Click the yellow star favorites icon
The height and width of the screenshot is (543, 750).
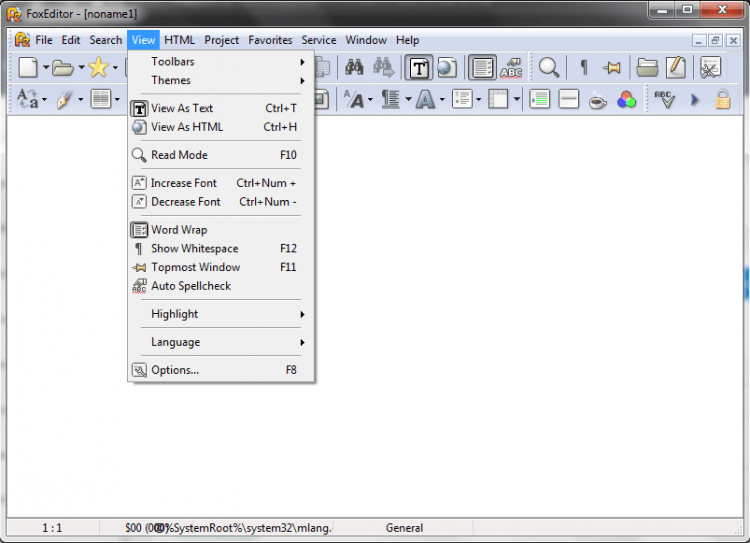[x=99, y=67]
